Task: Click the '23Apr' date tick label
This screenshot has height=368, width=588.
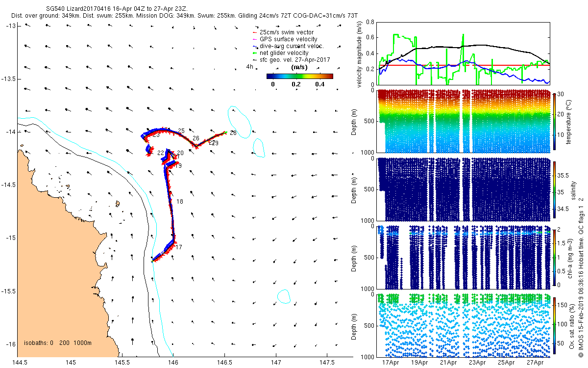Action: pos(477,363)
